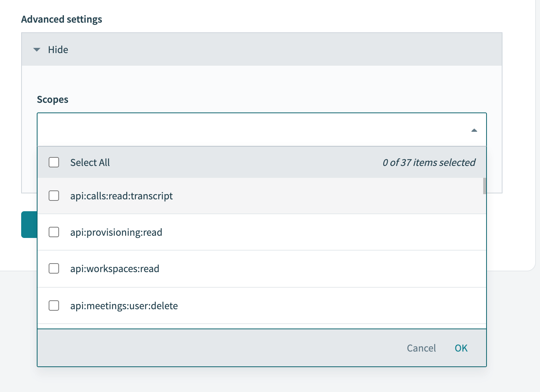Image resolution: width=540 pixels, height=392 pixels.
Task: Select the api:calls:read:transcript option label
Action: [121, 196]
